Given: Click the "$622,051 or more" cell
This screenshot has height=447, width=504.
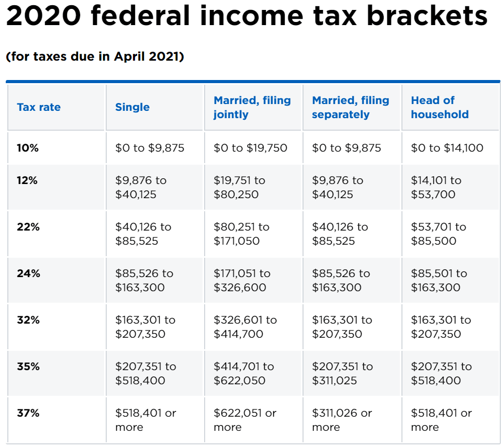Looking at the screenshot, I should 245,420.
